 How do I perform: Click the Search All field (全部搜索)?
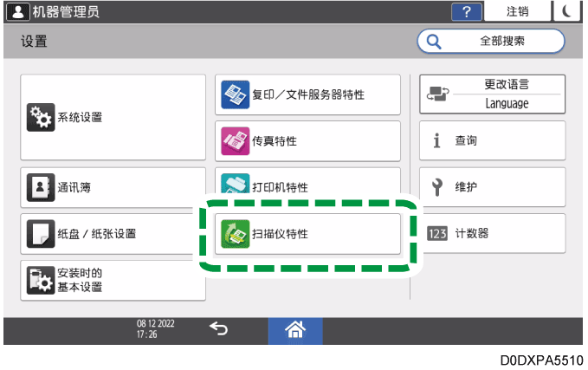pyautogui.click(x=490, y=41)
